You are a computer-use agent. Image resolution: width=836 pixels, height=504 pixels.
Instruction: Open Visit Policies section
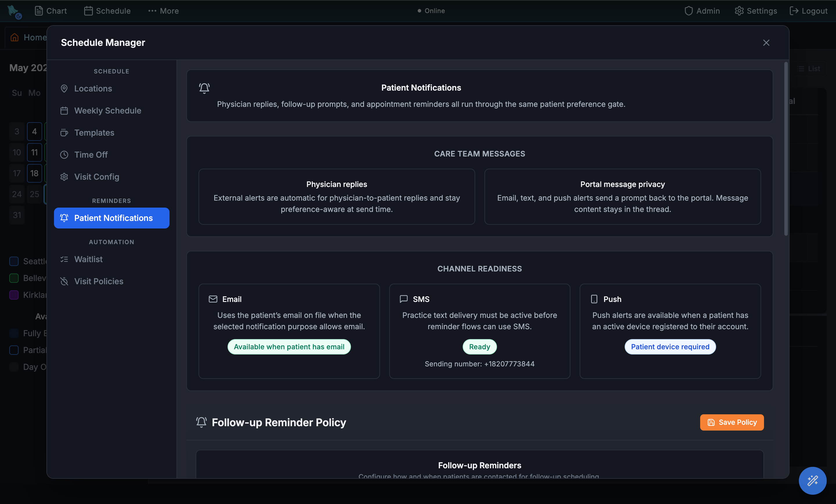pos(111,281)
